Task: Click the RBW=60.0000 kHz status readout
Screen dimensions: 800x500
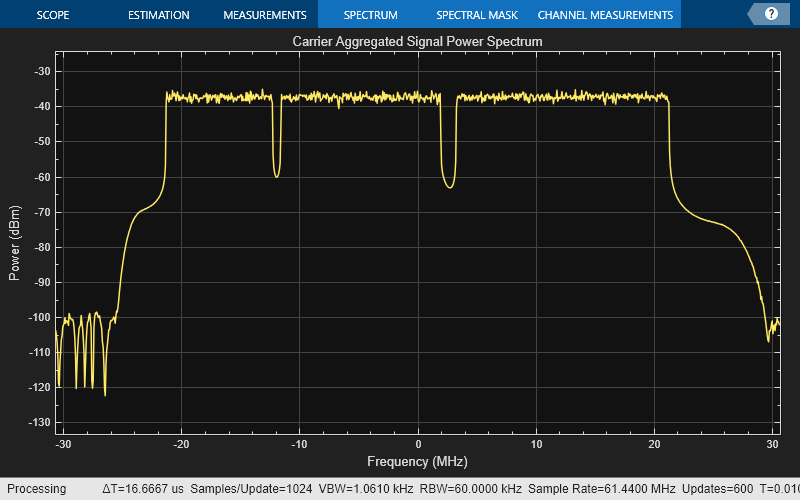Action: [x=470, y=489]
